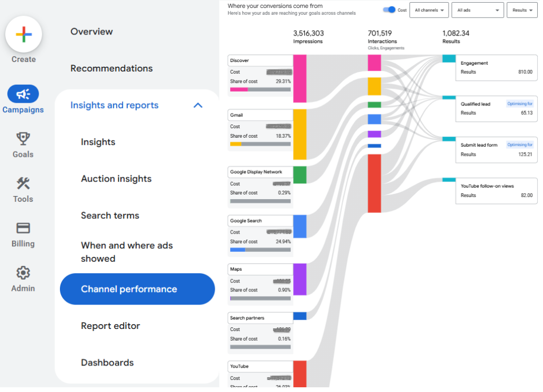The height and width of the screenshot is (392, 543).
Task: Open the Billing card icon
Action: click(23, 228)
